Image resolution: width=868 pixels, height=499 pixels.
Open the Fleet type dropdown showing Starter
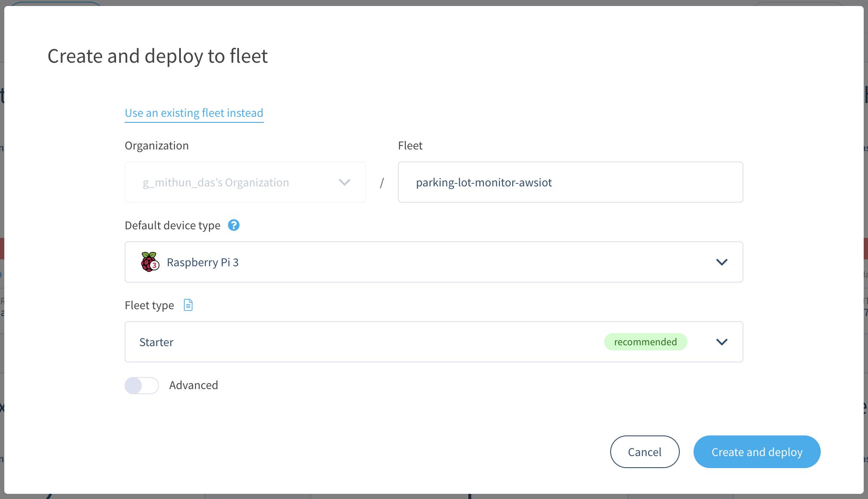click(722, 342)
